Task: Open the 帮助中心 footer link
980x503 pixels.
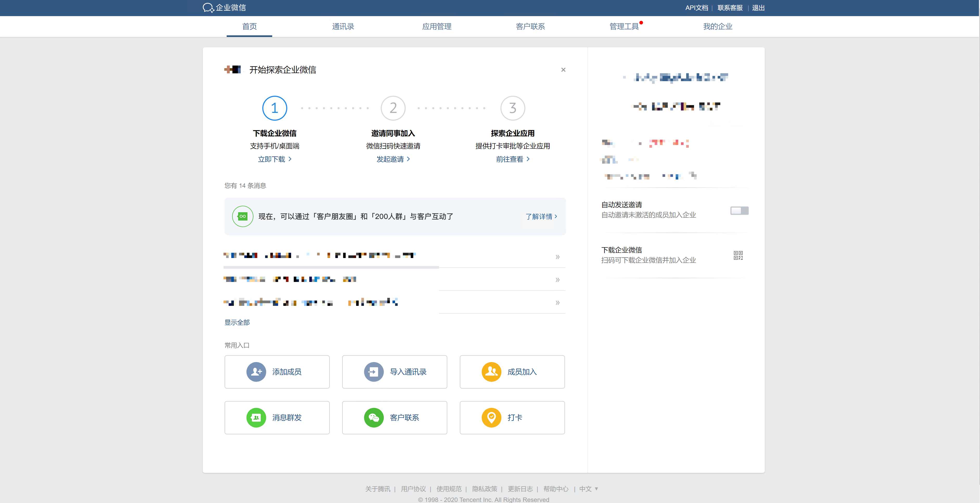Action: (556, 489)
